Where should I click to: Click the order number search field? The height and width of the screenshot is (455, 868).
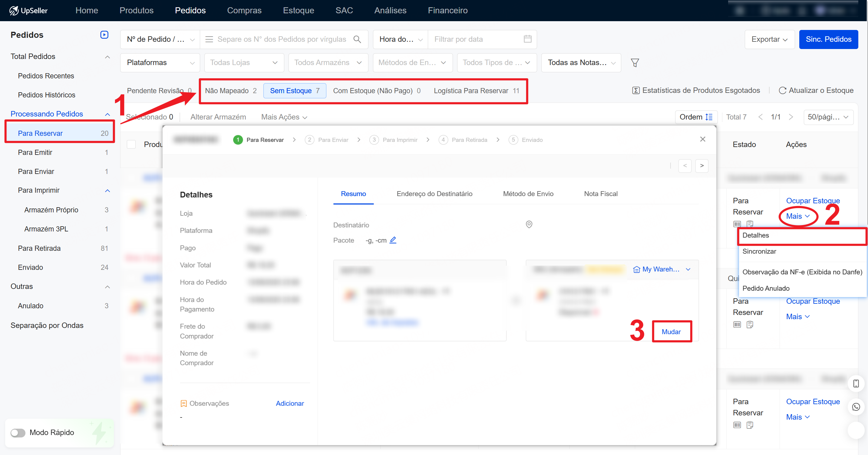pos(282,39)
